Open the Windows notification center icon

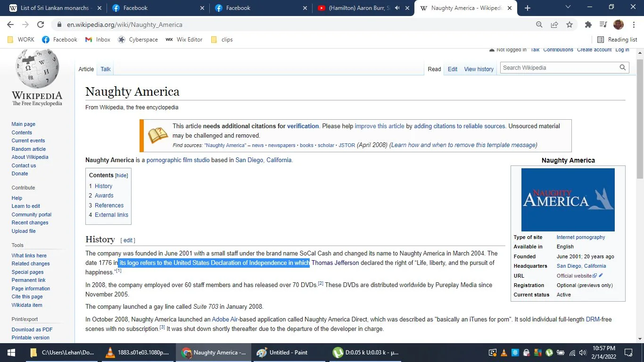[x=628, y=353]
